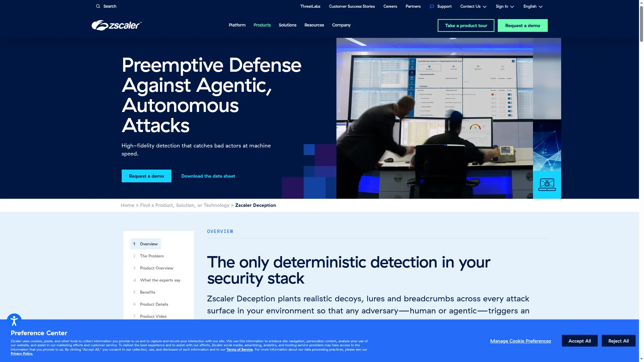Jump to Product Overview section

[x=156, y=268]
